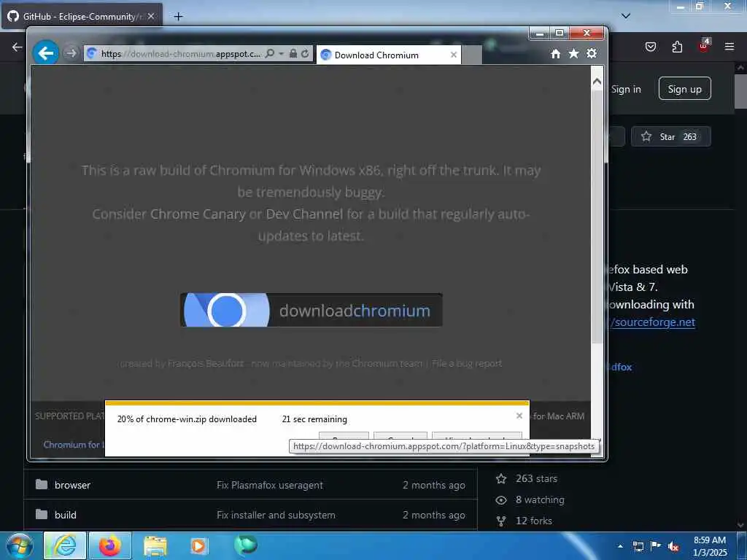Click the downloadchromium logo button
This screenshot has width=747, height=560.
coord(311,310)
